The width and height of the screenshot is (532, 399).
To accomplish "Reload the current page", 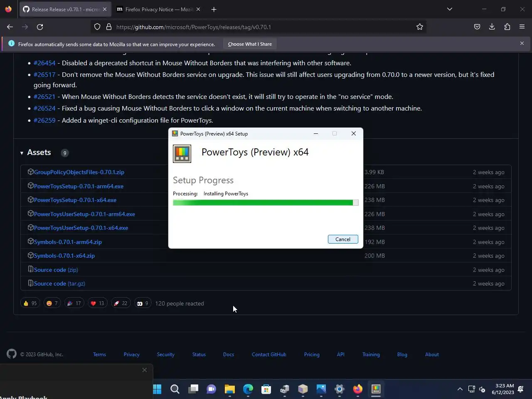I will click(x=40, y=27).
